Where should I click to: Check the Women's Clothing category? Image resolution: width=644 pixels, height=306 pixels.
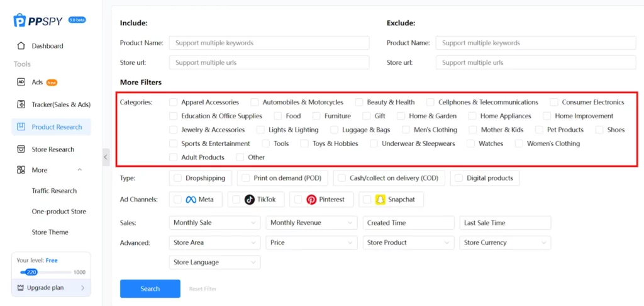(x=519, y=144)
